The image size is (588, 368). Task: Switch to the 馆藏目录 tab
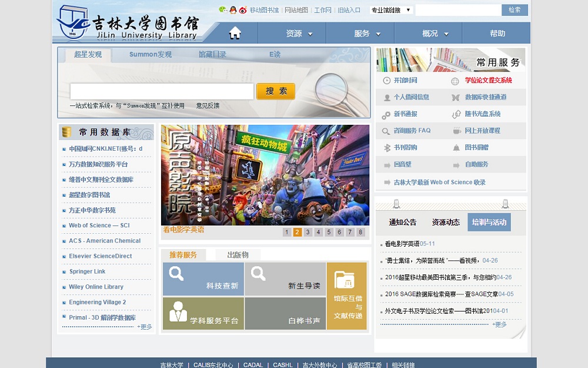pos(212,54)
